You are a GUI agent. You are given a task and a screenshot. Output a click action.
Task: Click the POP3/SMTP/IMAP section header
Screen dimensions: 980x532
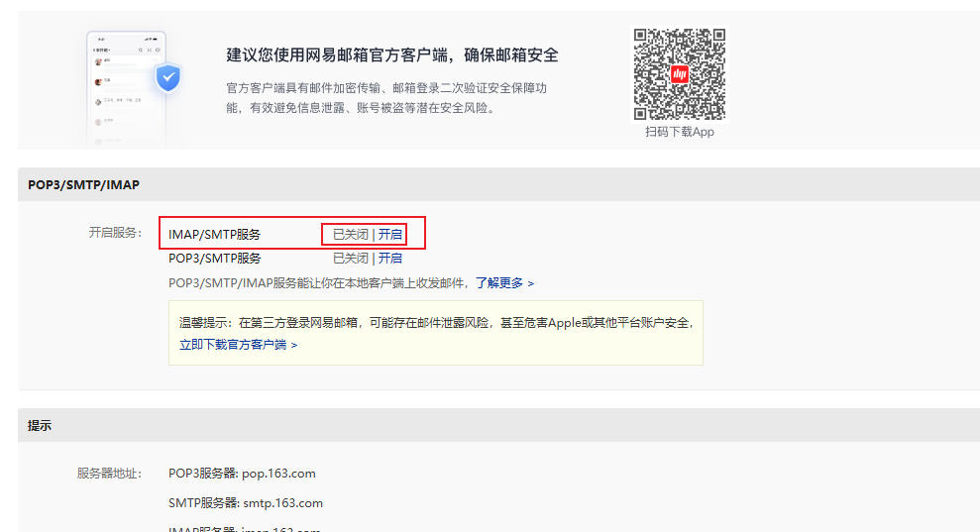83,184
